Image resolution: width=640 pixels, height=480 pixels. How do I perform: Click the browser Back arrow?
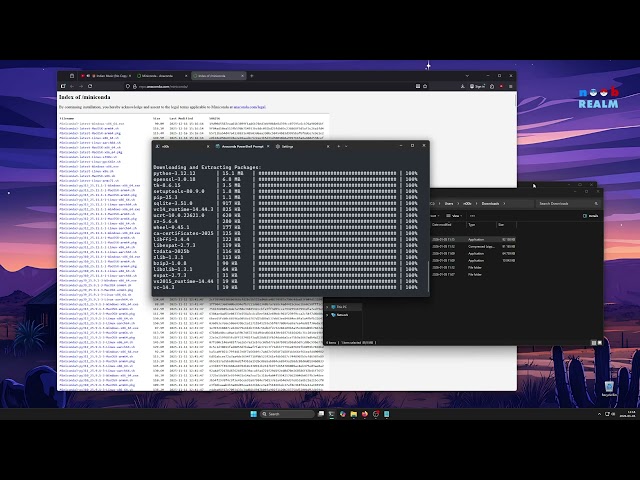coord(72,87)
